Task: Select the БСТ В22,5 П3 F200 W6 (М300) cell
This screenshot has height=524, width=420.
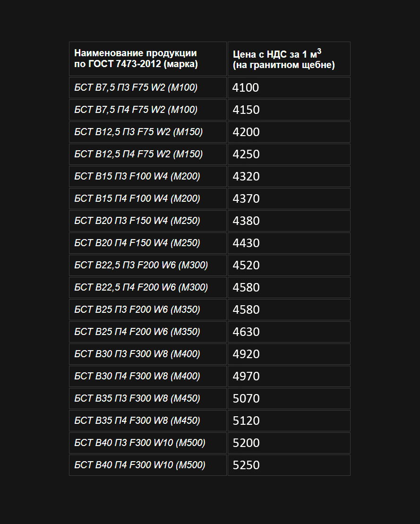Action: click(x=148, y=266)
